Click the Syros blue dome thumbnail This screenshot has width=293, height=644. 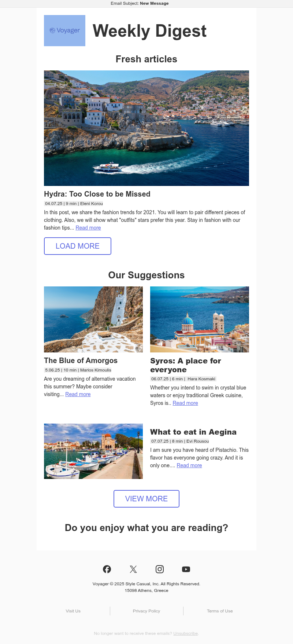coord(200,319)
